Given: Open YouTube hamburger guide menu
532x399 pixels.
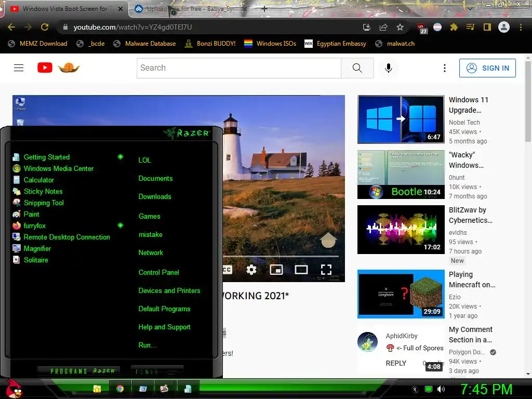Looking at the screenshot, I should click(x=19, y=68).
